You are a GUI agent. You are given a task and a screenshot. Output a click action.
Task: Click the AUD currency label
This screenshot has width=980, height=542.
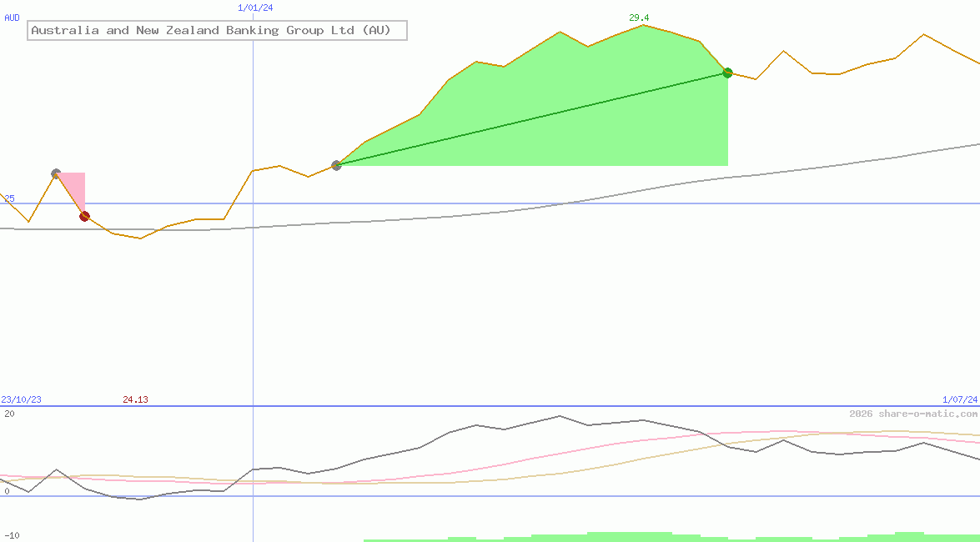[x=12, y=18]
